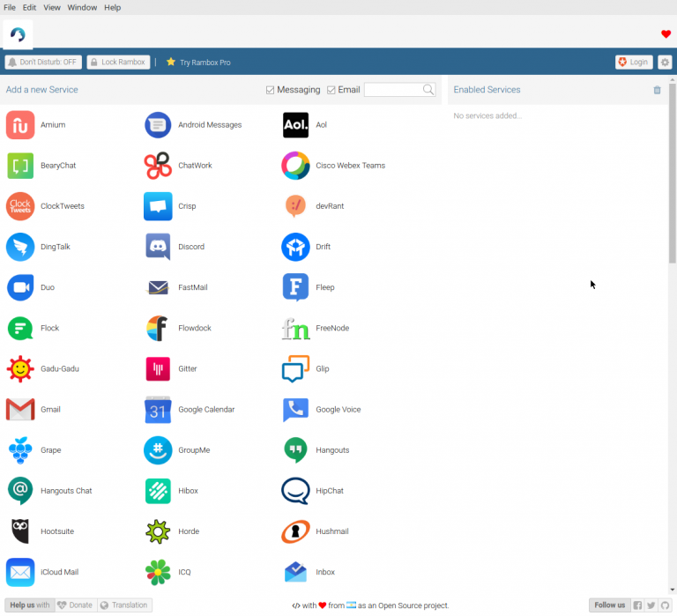Screen dimensions: 677x616
Task: Add the Hibox service icon
Action: coord(158,491)
